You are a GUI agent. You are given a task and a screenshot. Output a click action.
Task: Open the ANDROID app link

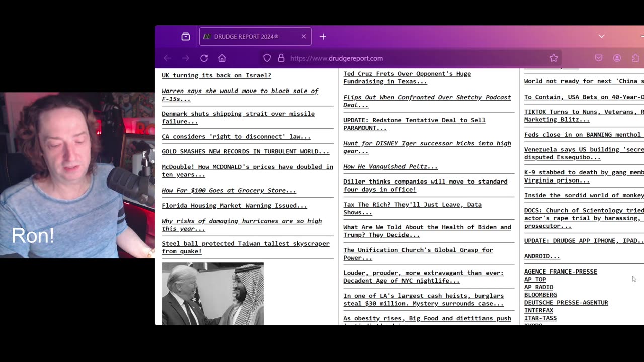[542, 256]
